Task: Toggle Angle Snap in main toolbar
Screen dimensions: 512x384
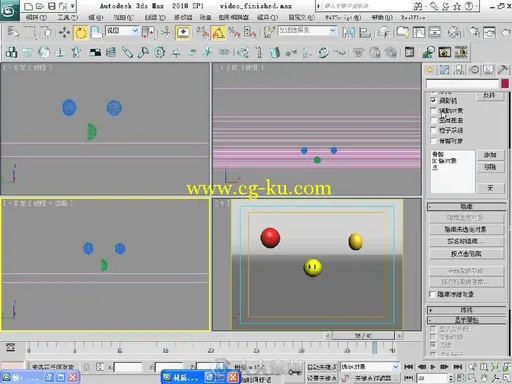Action: click(x=218, y=32)
